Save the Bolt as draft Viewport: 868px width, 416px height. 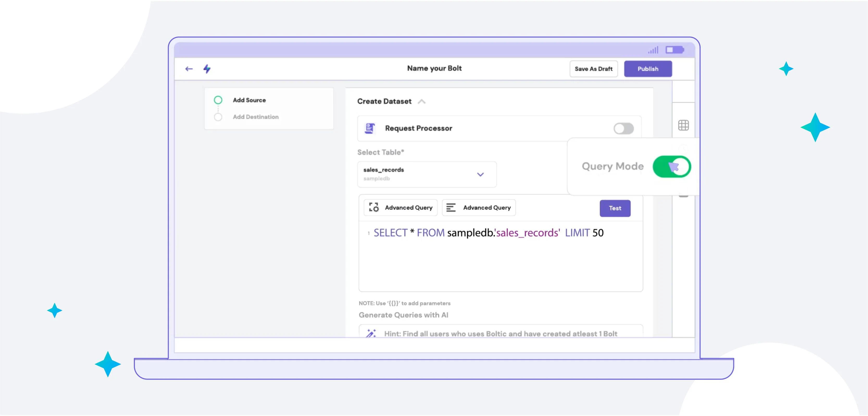593,69
